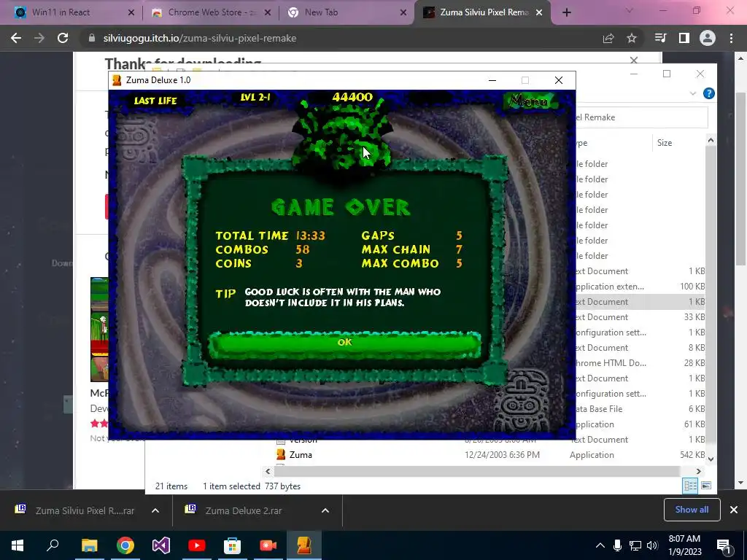Close the itch.io Thanks for downloading popup
Screen dimensions: 747x560
pyautogui.click(x=634, y=60)
